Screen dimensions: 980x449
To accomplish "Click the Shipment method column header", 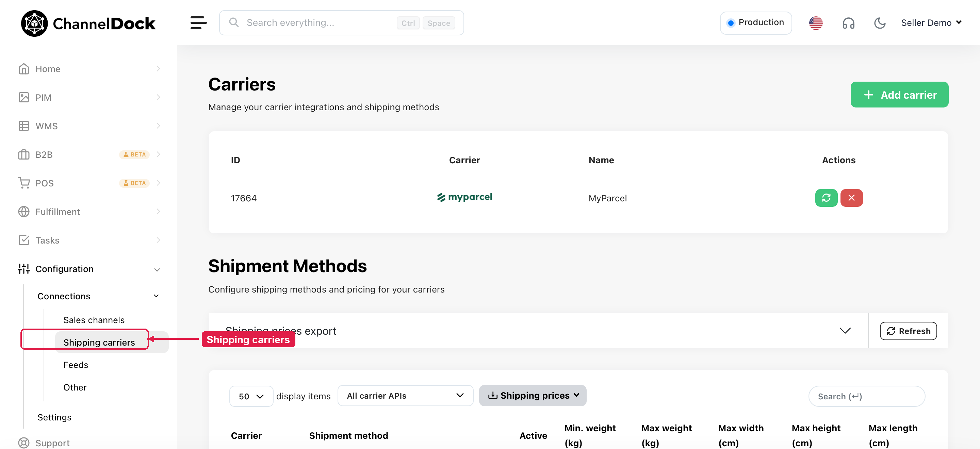I will tap(348, 436).
